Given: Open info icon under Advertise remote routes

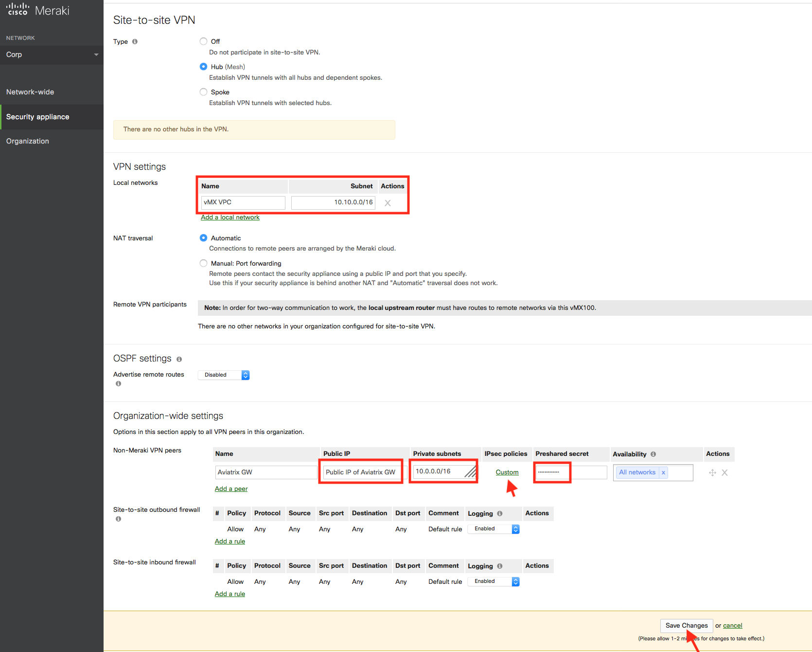Looking at the screenshot, I should 118,383.
